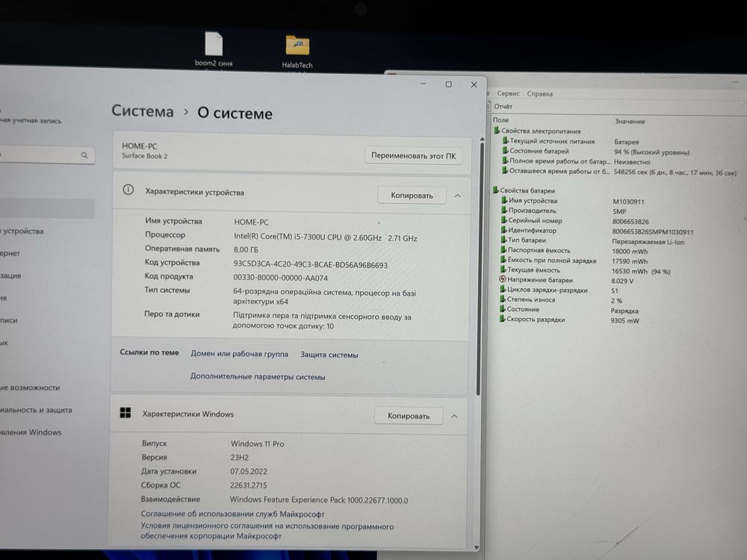Select 'вления Windows' sidebar item
Image resolution: width=747 pixels, height=560 pixels.
point(31,432)
